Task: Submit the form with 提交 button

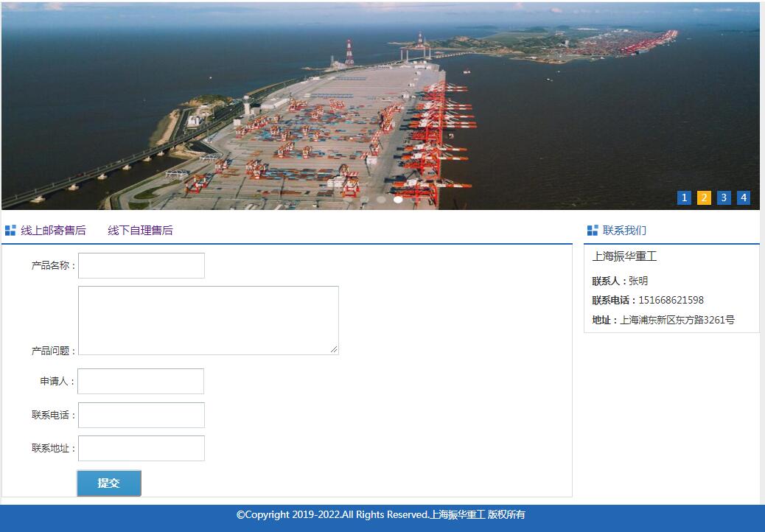Action: pyautogui.click(x=109, y=483)
